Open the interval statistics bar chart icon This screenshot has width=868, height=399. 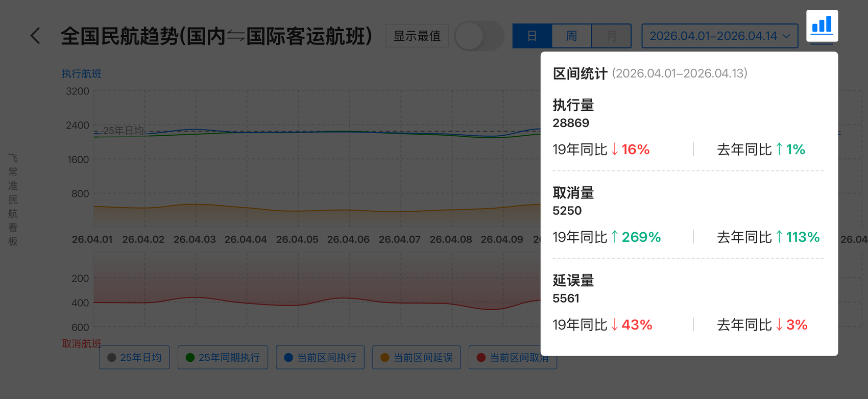[822, 26]
